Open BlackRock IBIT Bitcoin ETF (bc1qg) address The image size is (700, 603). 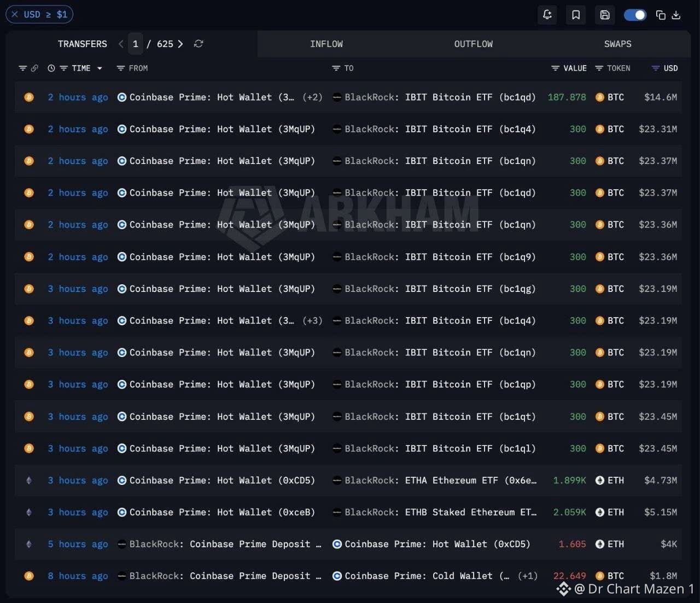click(440, 289)
